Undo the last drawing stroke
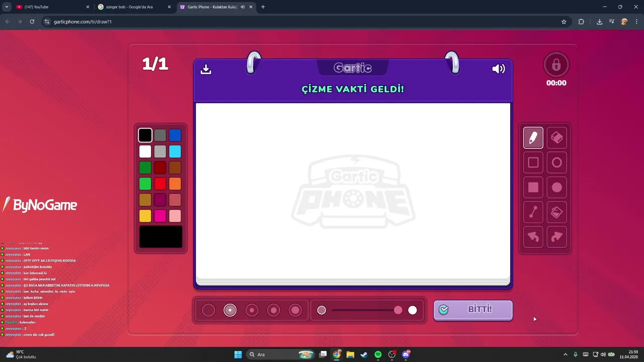 coord(533,237)
